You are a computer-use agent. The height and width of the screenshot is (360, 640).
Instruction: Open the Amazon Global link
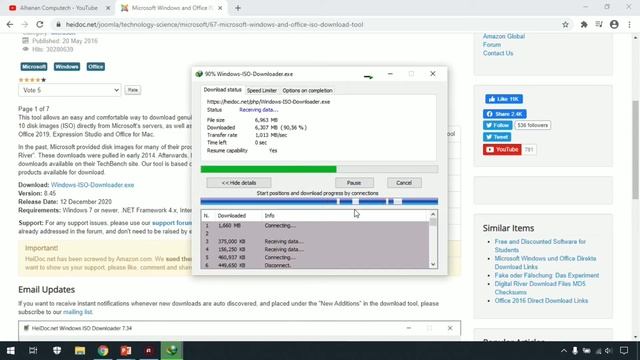[504, 36]
